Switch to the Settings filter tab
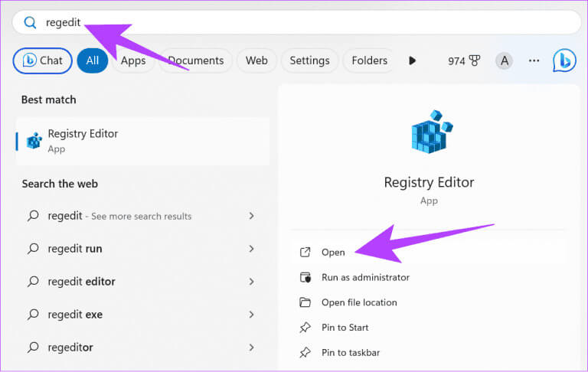This screenshot has width=588, height=372. (x=309, y=60)
